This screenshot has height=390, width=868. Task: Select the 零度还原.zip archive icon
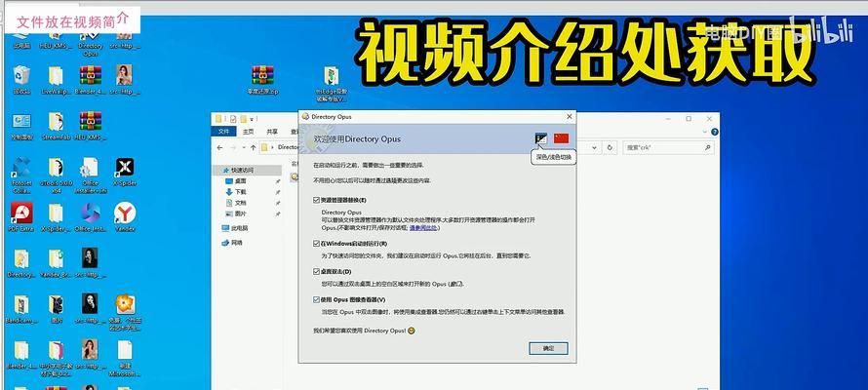click(262, 80)
